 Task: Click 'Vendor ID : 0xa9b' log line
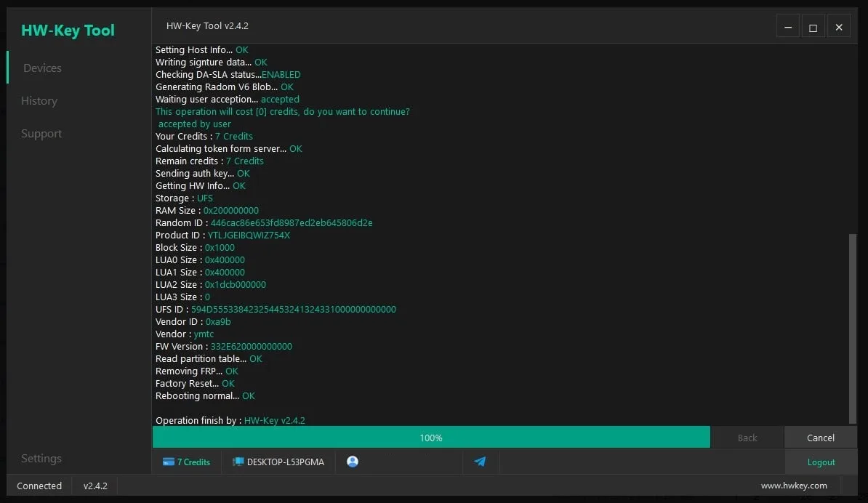(x=193, y=322)
